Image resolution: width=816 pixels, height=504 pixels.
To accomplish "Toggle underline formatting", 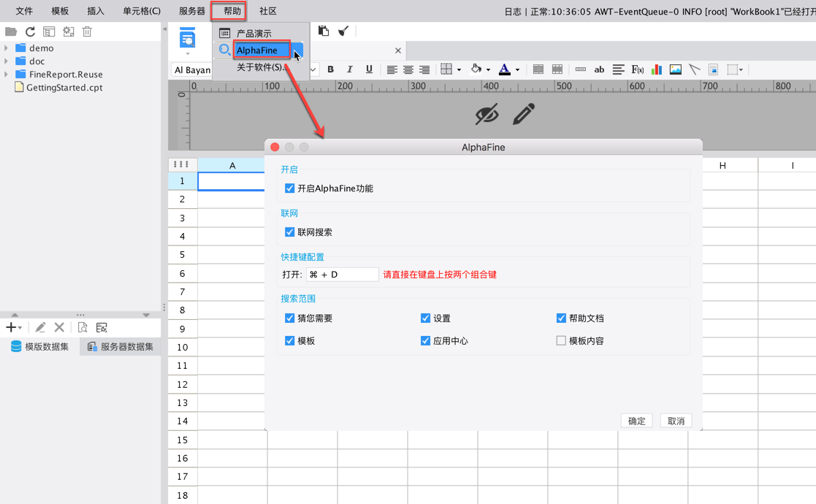I will point(369,69).
